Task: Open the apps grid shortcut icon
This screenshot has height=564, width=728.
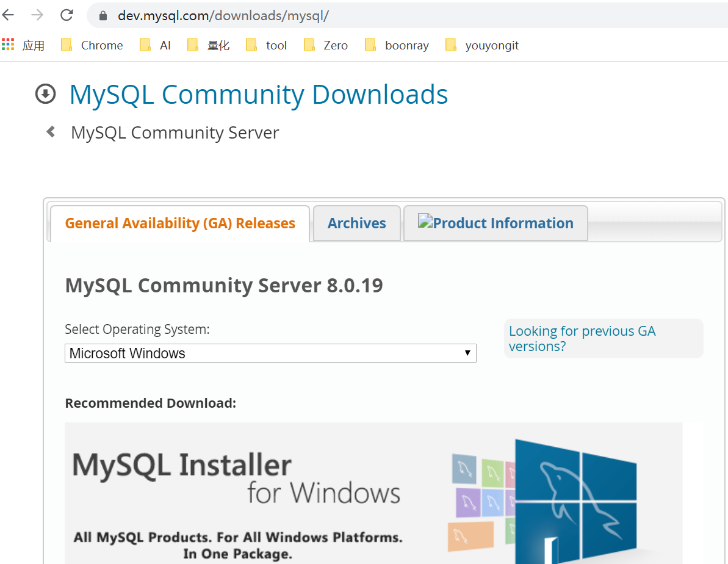Action: 8,45
